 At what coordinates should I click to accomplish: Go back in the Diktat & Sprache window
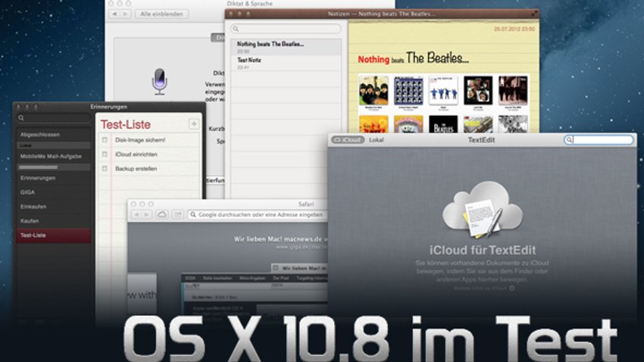pos(114,14)
